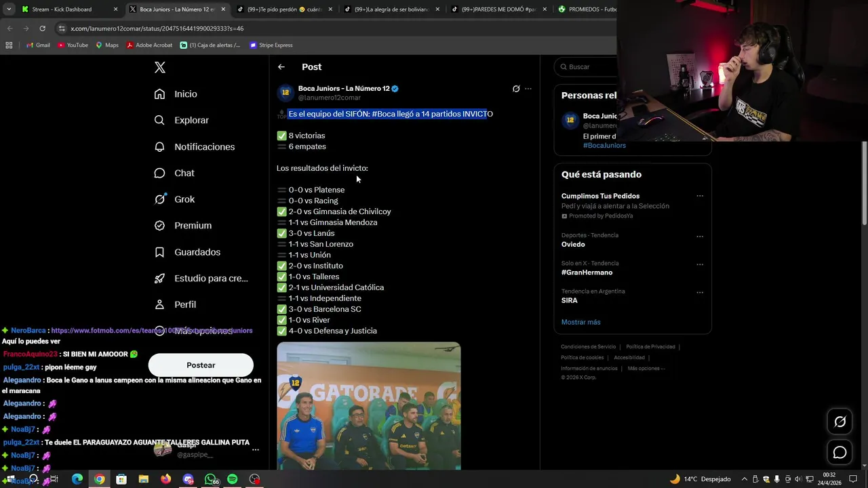Open File Explorer from the taskbar

tap(144, 479)
